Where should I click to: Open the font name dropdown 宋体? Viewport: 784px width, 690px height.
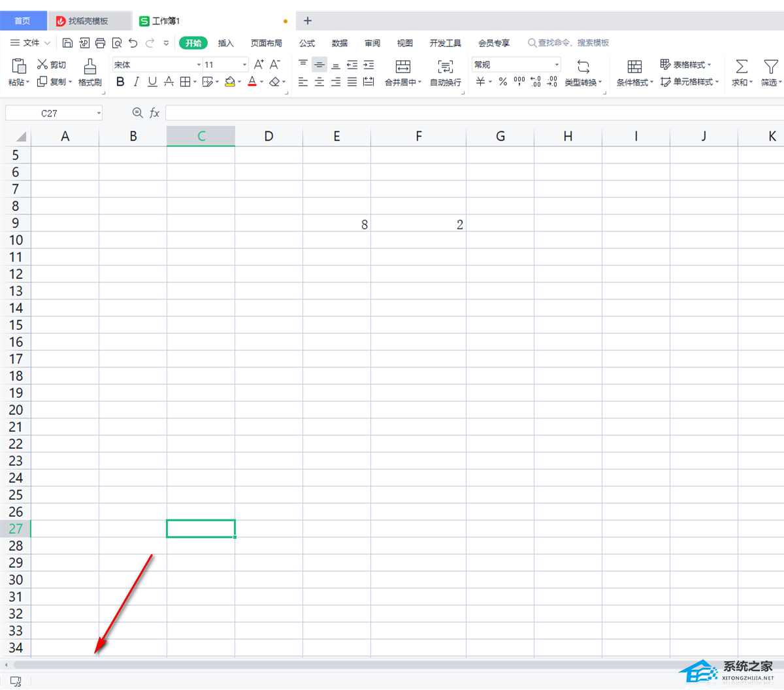[x=199, y=65]
